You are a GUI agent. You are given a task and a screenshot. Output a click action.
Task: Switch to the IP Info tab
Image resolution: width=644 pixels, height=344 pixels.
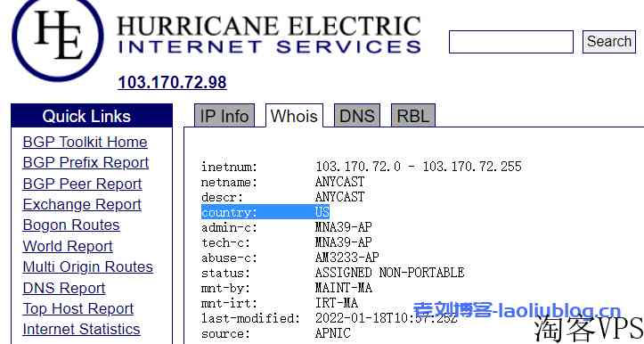pos(224,116)
